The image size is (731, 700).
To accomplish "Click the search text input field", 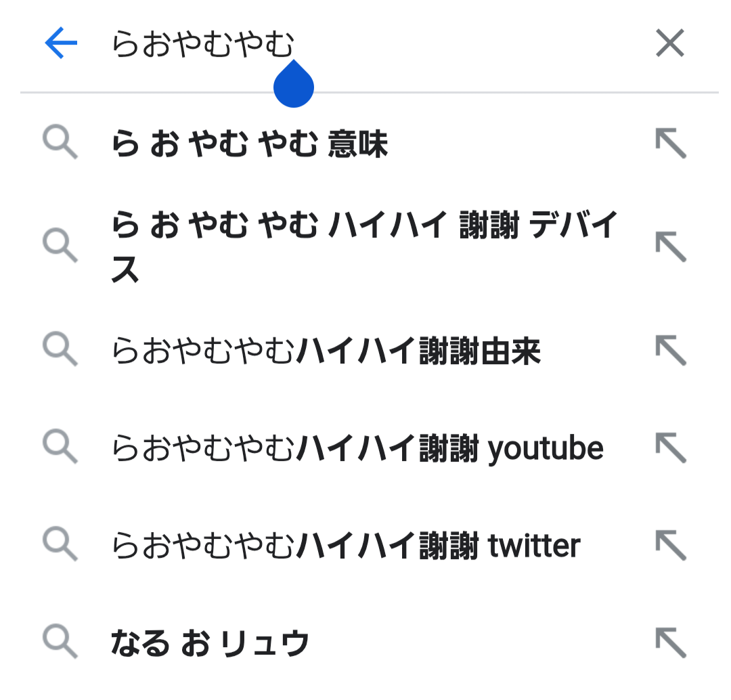I will (x=372, y=45).
